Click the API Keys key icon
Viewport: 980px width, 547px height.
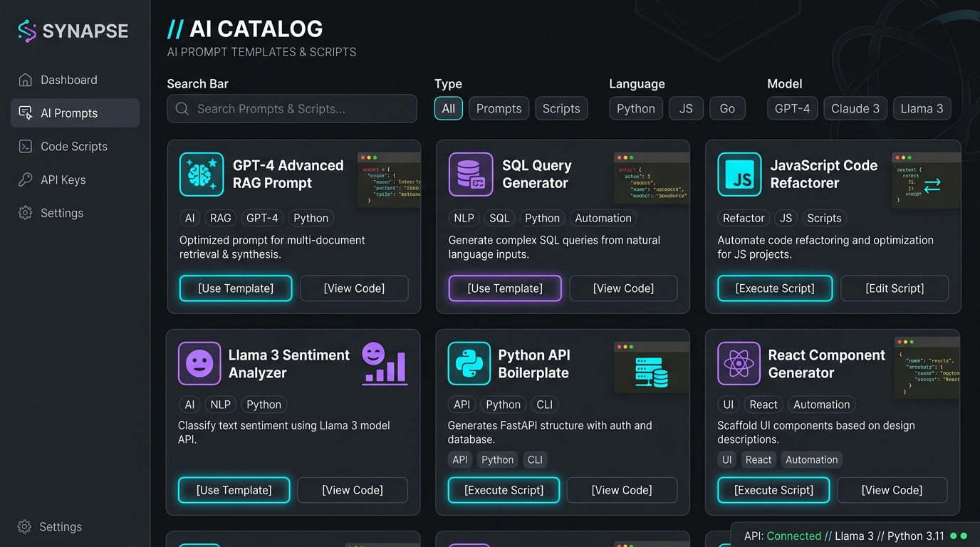(26, 179)
